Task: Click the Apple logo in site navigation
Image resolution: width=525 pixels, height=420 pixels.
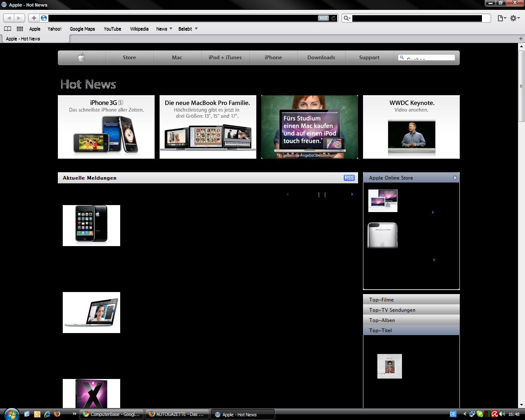Action: (82, 57)
